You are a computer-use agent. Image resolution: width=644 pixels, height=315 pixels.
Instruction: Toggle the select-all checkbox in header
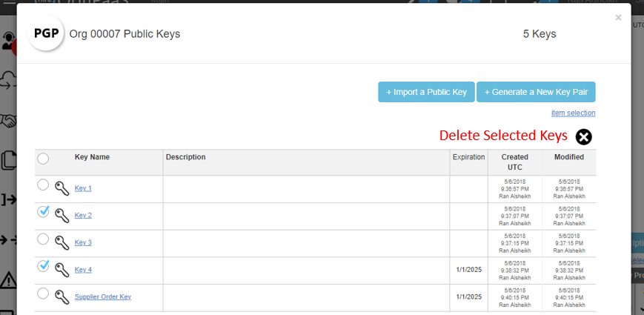(43, 158)
